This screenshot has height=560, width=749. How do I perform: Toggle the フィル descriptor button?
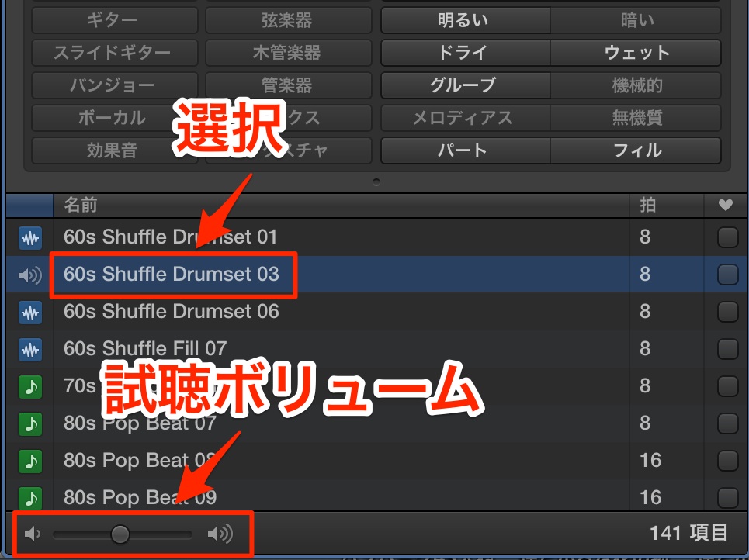tap(636, 150)
